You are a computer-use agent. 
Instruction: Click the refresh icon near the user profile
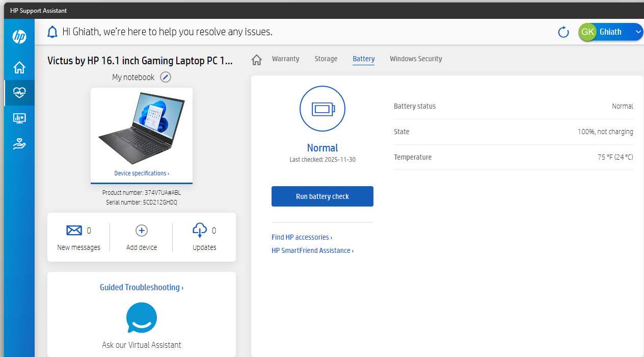point(563,32)
